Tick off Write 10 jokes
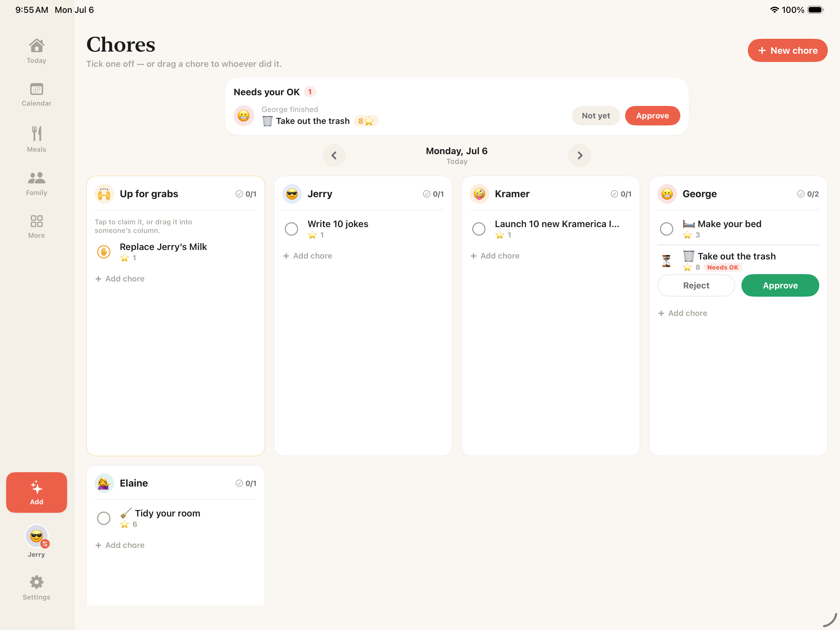Screen dimensions: 840x630 291,229
